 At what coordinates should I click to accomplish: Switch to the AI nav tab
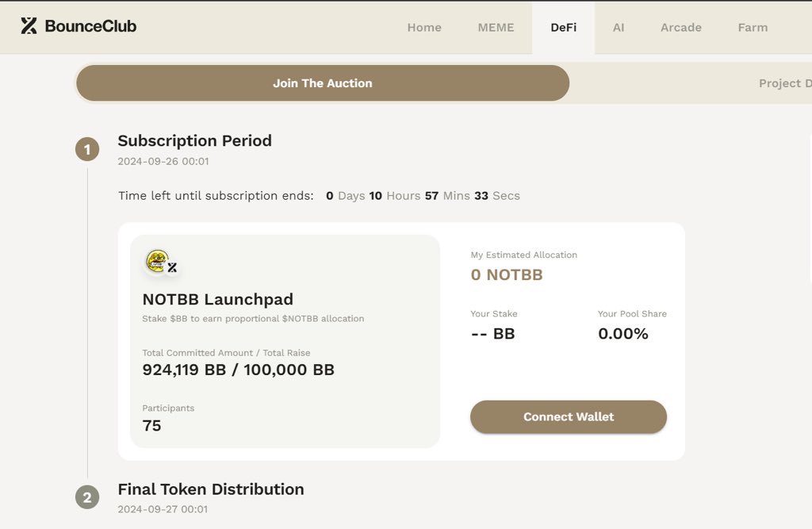[x=619, y=27]
